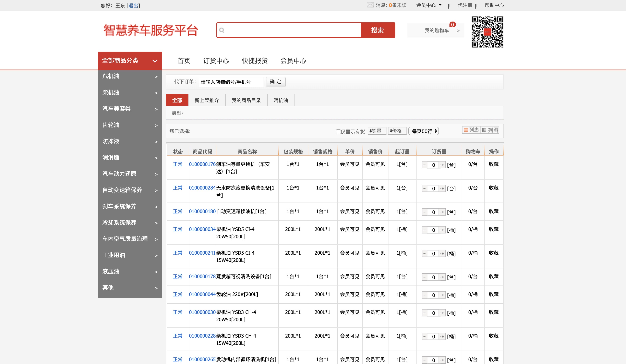
Task: Click the red 搜索 search button
Action: 378,30
